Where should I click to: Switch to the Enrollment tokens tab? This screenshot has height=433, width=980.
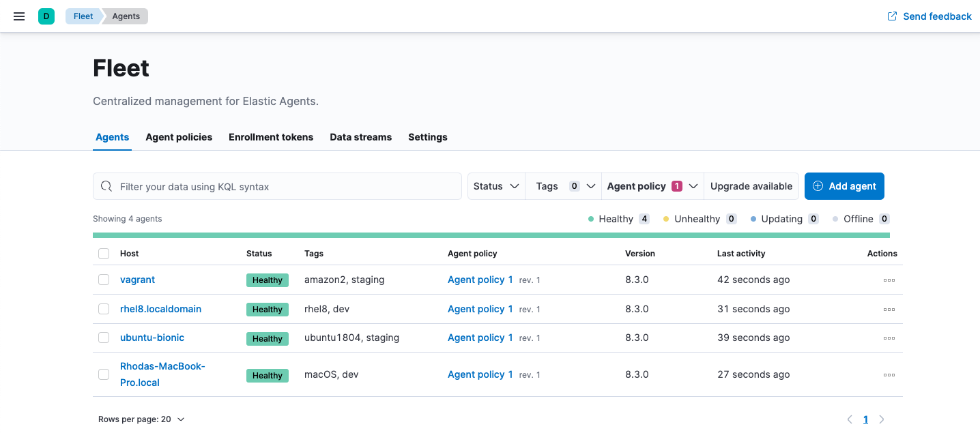point(271,137)
